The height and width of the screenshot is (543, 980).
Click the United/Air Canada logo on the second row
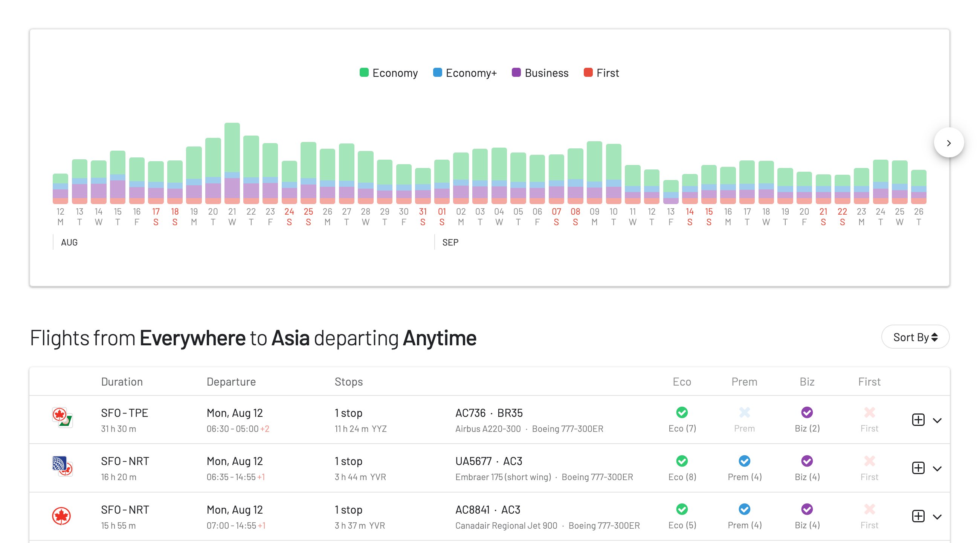coord(62,466)
